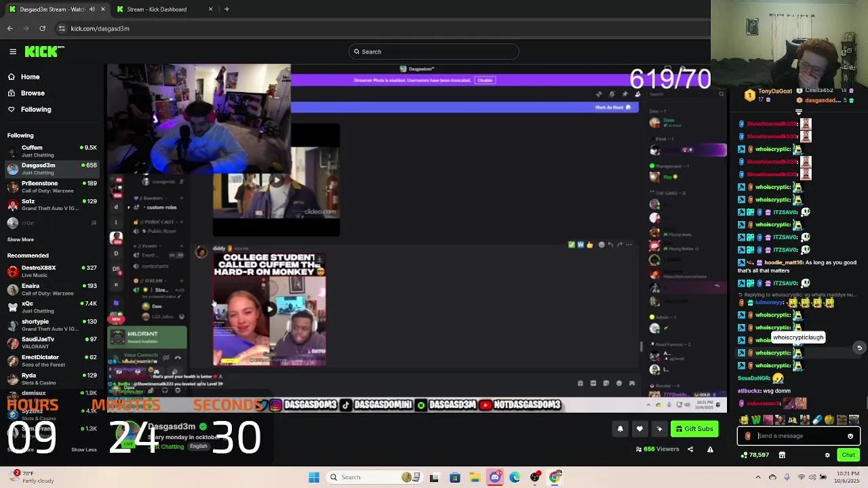This screenshot has height=488, width=868.
Task: Send message with Chat button
Action: click(x=848, y=455)
